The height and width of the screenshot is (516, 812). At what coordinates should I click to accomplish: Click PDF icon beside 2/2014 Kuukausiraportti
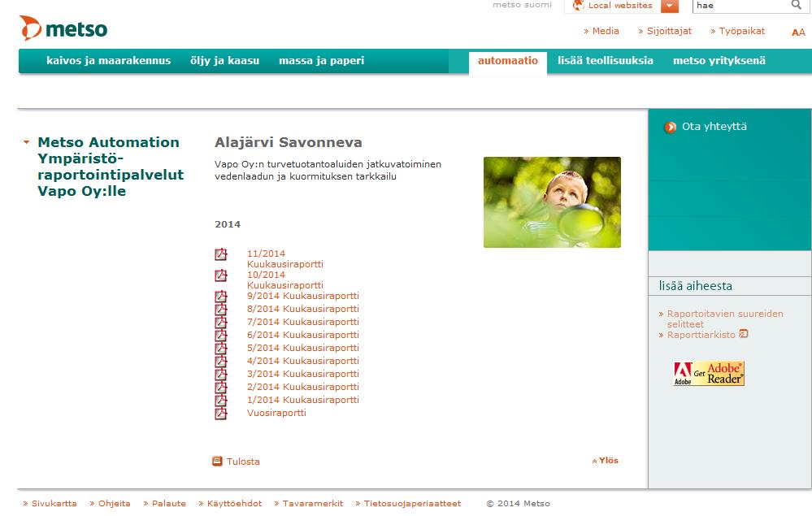click(x=221, y=387)
